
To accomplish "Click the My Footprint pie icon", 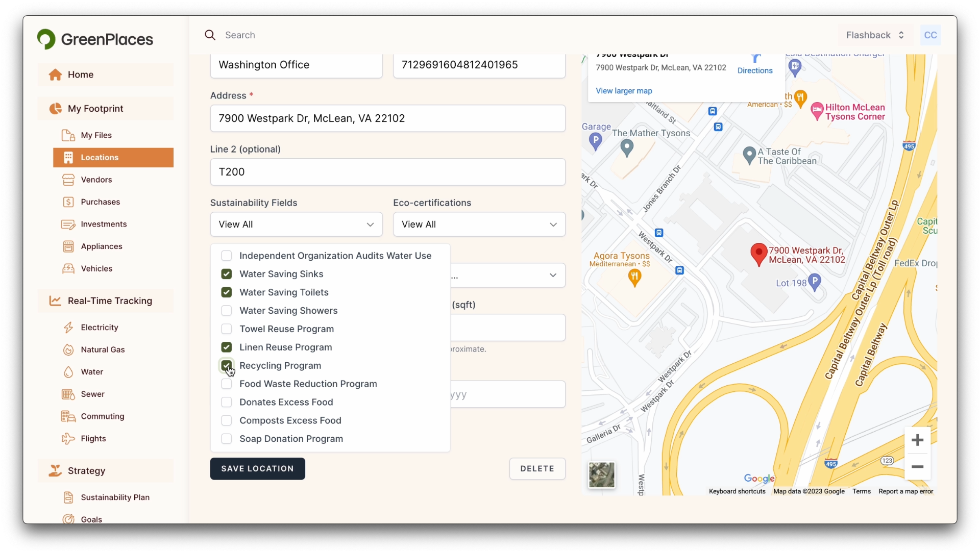I will (55, 109).
